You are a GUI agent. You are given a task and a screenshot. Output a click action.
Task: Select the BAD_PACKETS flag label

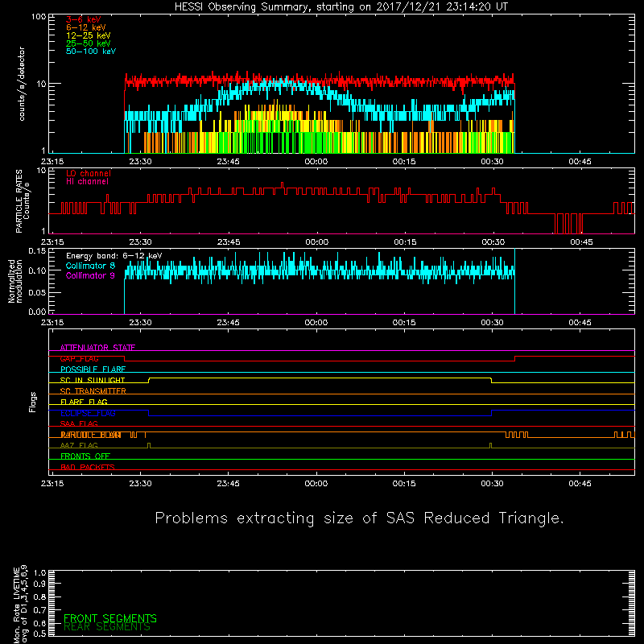88,468
